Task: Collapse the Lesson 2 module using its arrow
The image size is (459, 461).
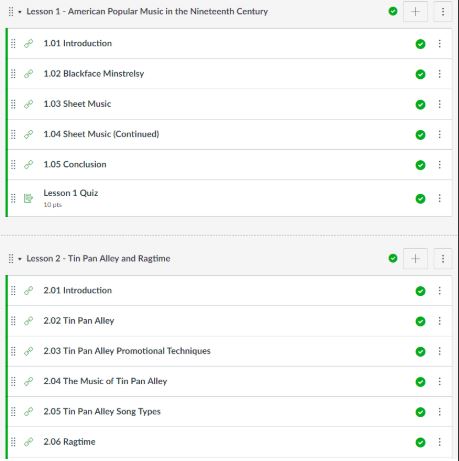Action: 20,259
